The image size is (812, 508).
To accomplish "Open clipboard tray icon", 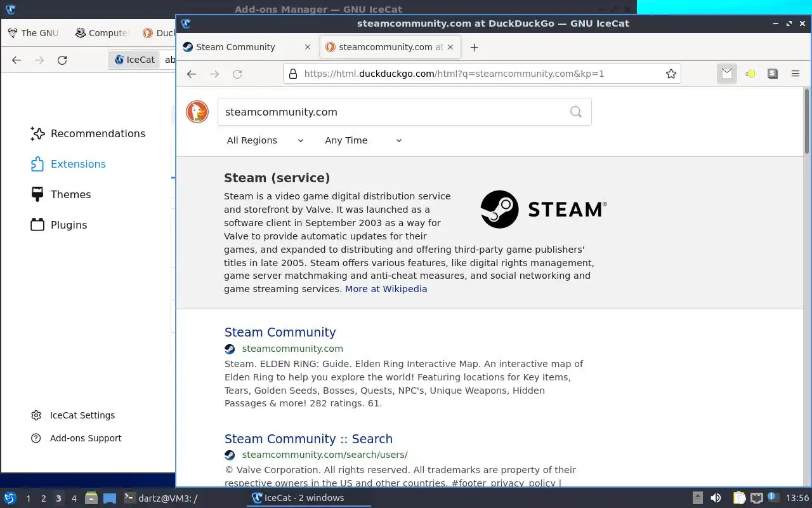I will tap(739, 498).
